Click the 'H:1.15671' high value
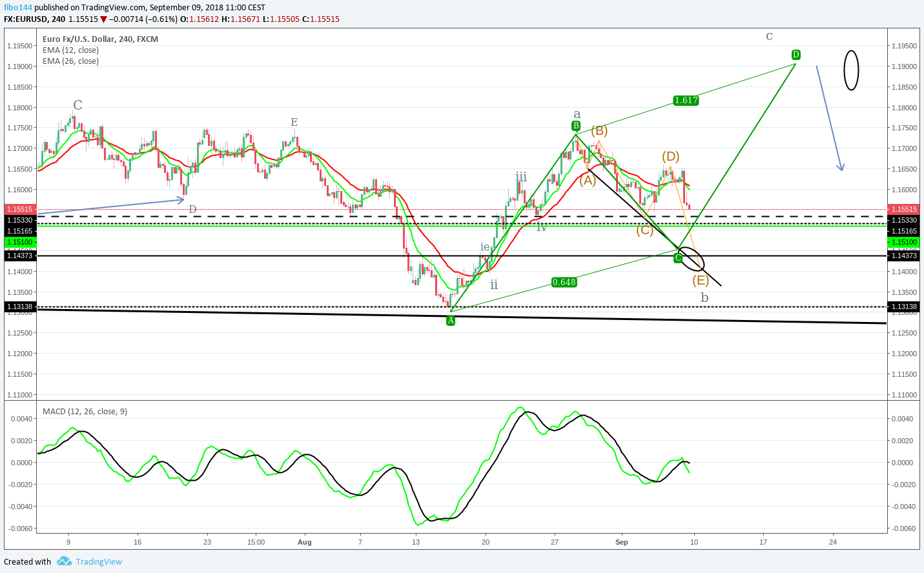 pos(241,19)
